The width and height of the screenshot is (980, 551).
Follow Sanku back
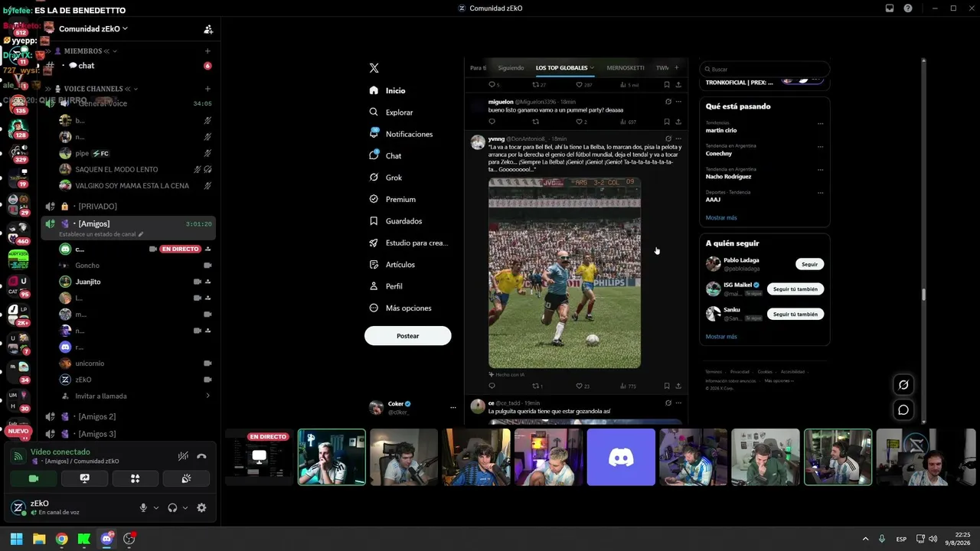pos(795,315)
